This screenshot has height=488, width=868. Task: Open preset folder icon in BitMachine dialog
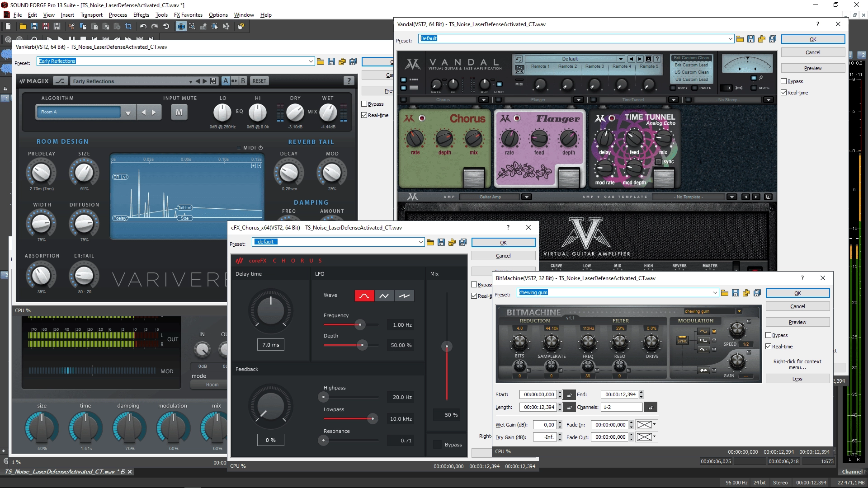click(x=725, y=293)
